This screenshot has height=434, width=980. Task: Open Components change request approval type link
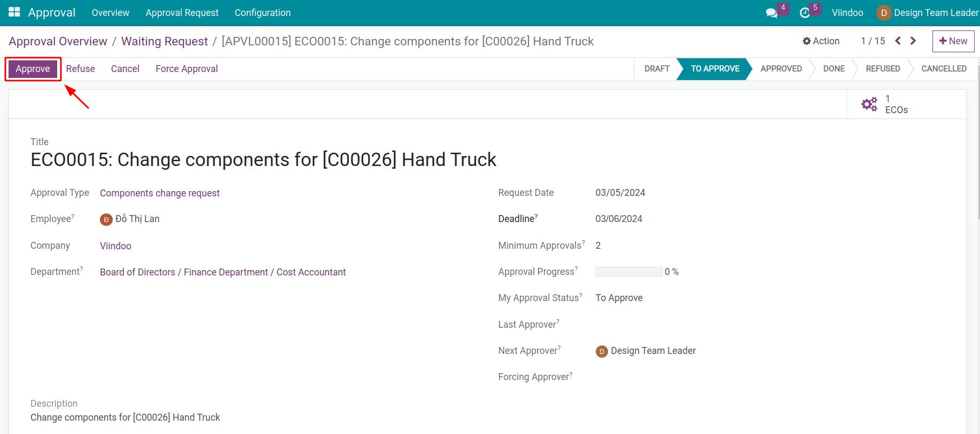[160, 193]
